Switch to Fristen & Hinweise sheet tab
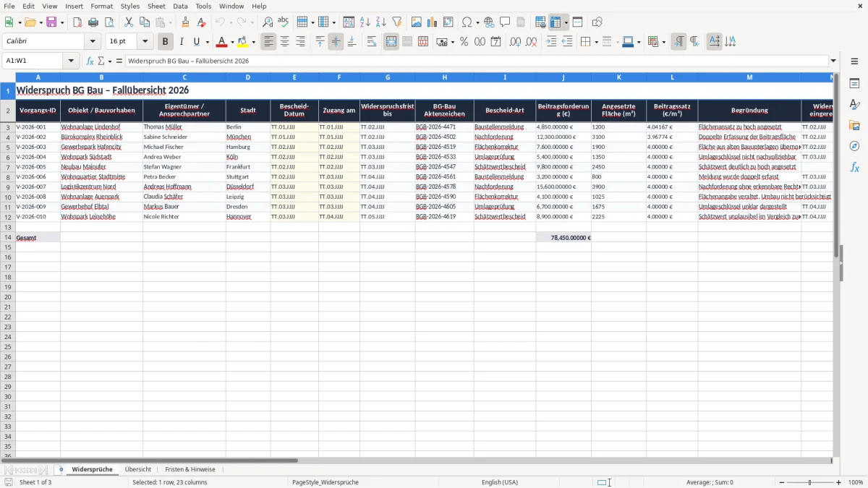This screenshot has height=488, width=868. (190, 469)
